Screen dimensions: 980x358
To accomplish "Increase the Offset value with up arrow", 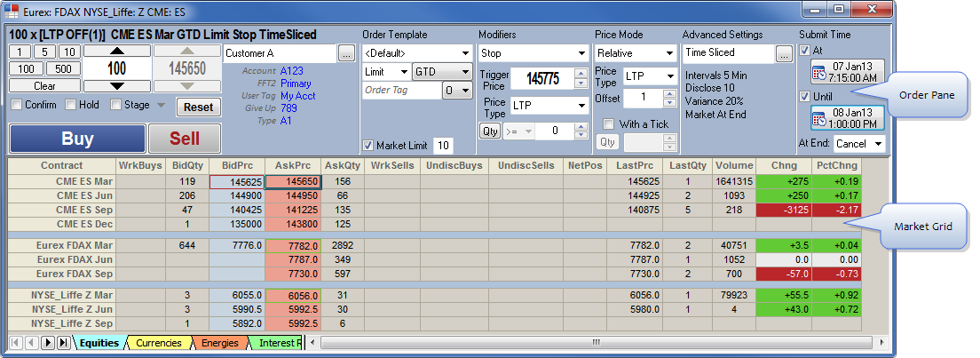I will (669, 94).
